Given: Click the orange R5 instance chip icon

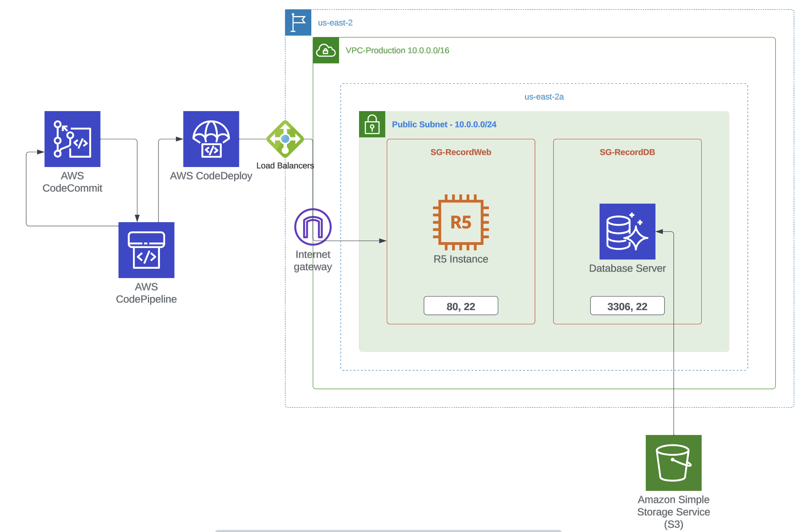Looking at the screenshot, I should (461, 222).
